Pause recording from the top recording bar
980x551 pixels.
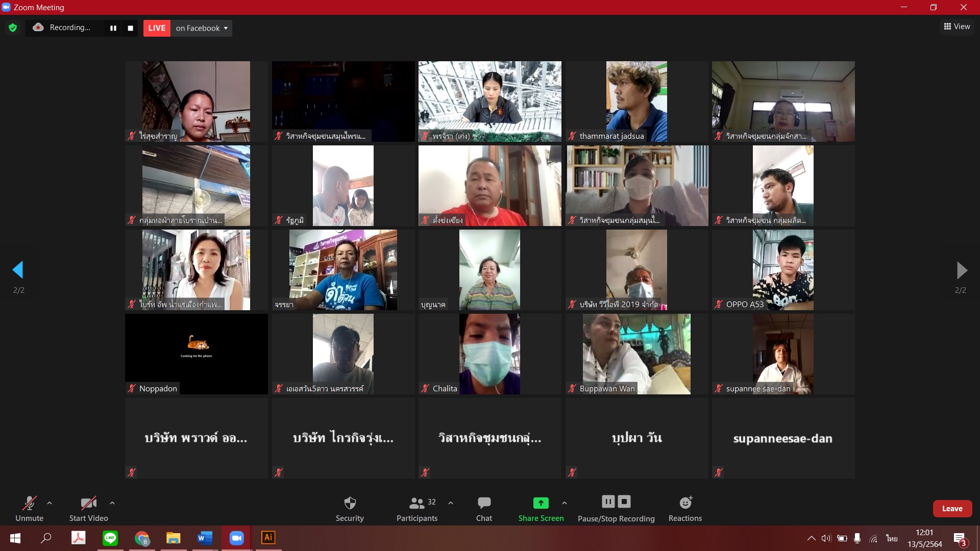coord(113,28)
